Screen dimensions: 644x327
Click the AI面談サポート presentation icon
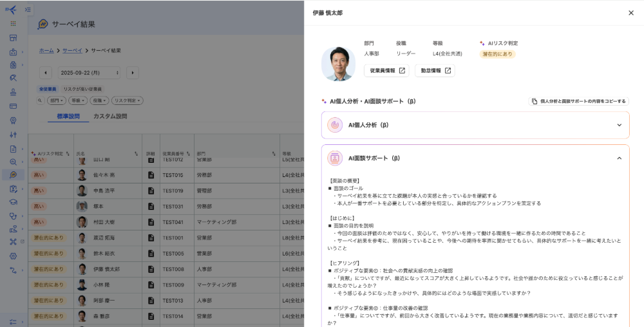click(335, 158)
